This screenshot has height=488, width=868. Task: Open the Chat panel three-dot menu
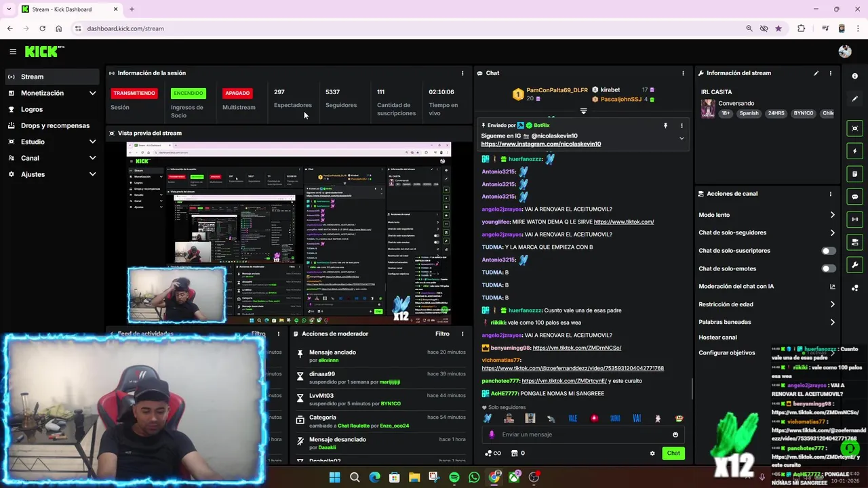click(683, 73)
